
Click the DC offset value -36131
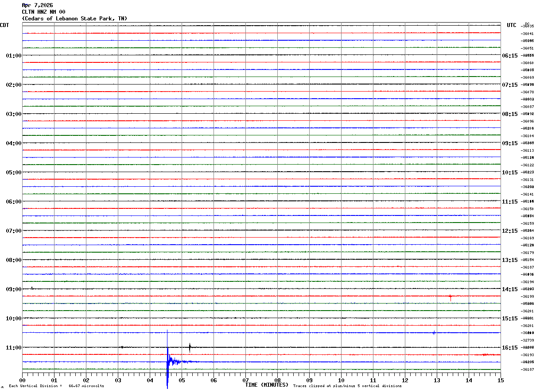pos(528,180)
